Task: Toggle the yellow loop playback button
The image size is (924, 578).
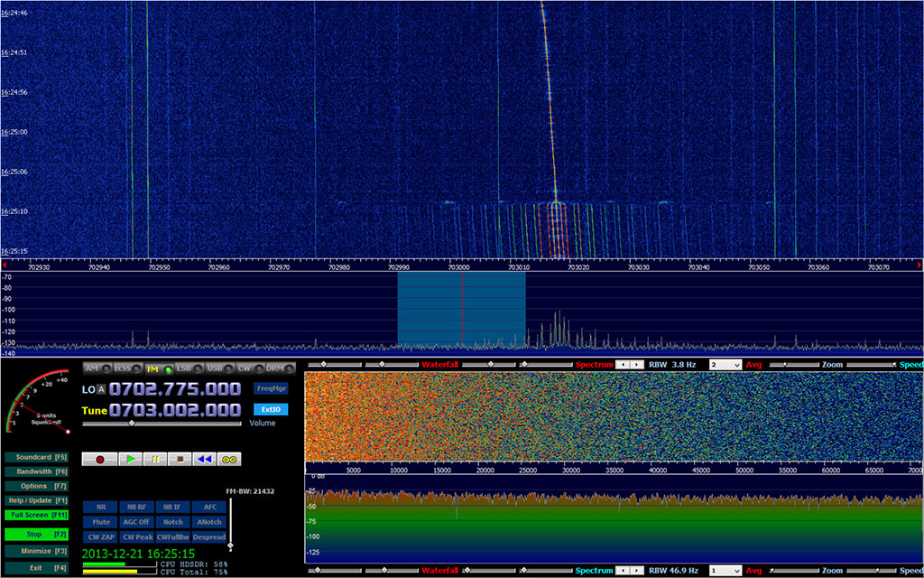Action: (229, 459)
